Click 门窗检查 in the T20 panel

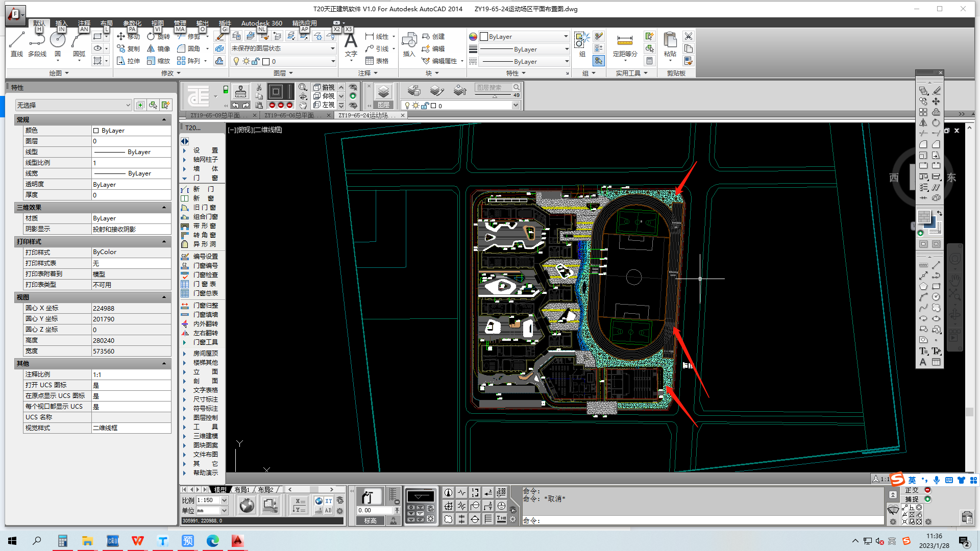pyautogui.click(x=205, y=275)
